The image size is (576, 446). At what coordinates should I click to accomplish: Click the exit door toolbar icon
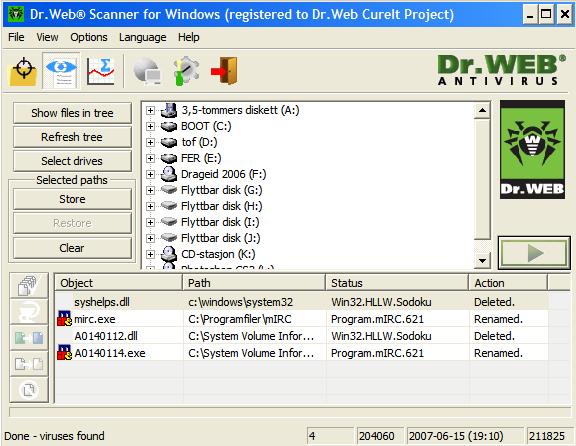pyautogui.click(x=224, y=71)
